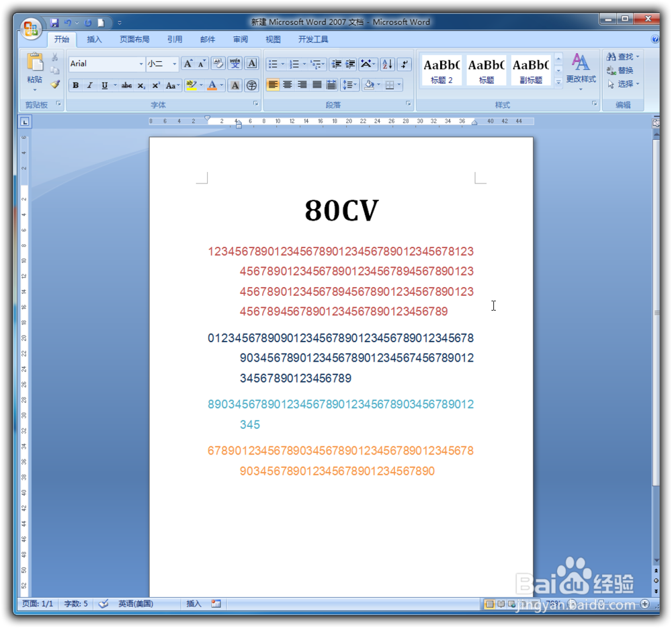
Task: Toggle Italic formatting
Action: 89,85
